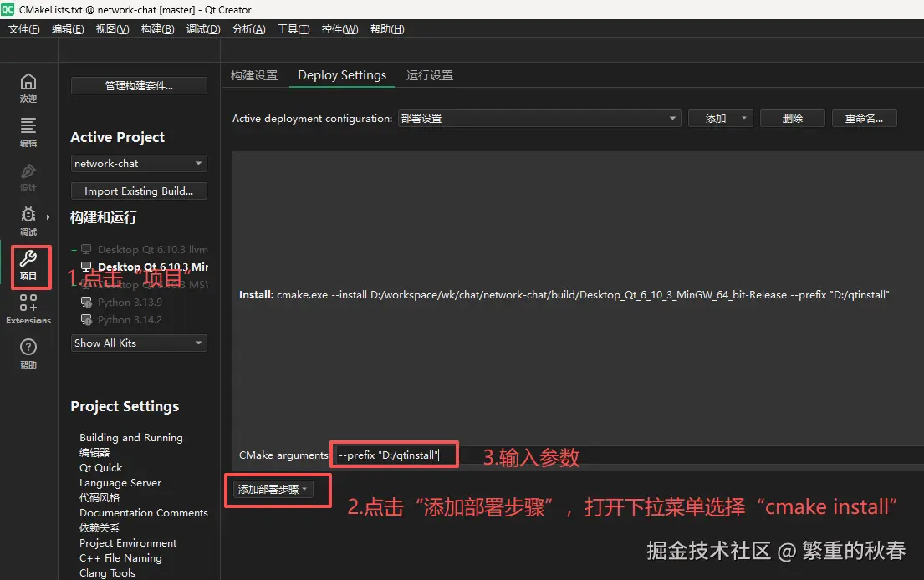The image size is (924, 580).
Task: Switch to the Edit (编辑) mode
Action: [x=28, y=133]
